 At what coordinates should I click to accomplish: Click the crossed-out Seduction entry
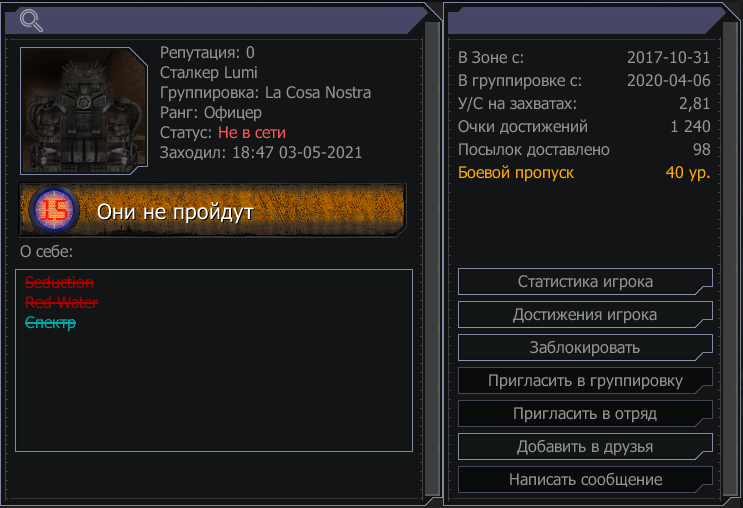[59, 283]
